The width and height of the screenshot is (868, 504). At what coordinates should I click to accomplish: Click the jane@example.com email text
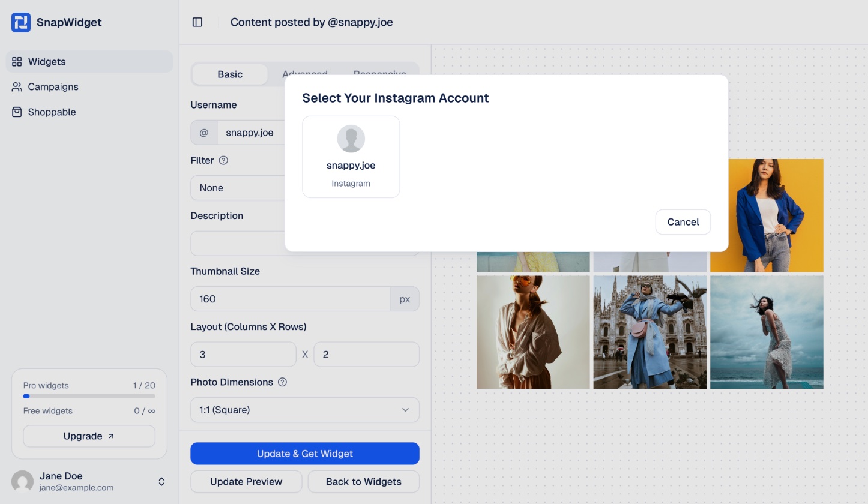(76, 488)
